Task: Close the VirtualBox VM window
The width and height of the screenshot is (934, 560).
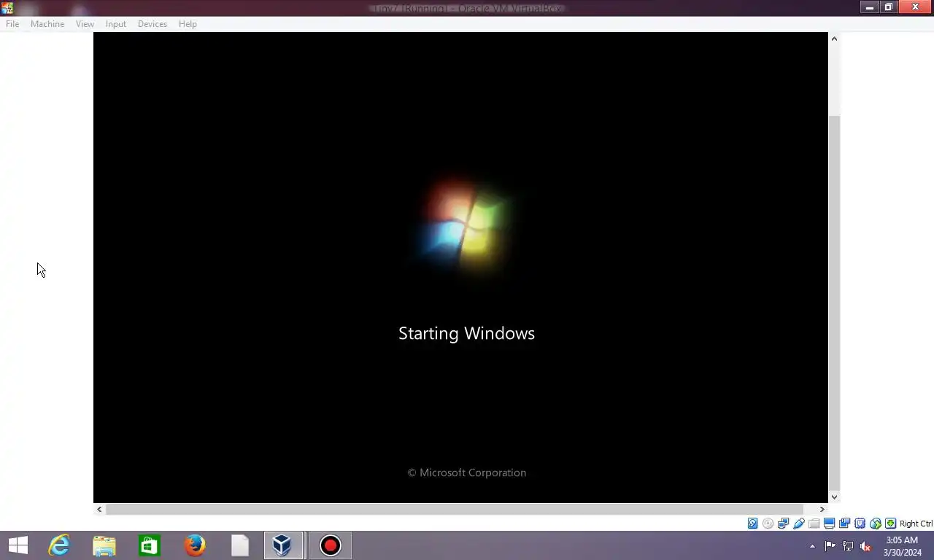Action: coord(916,7)
